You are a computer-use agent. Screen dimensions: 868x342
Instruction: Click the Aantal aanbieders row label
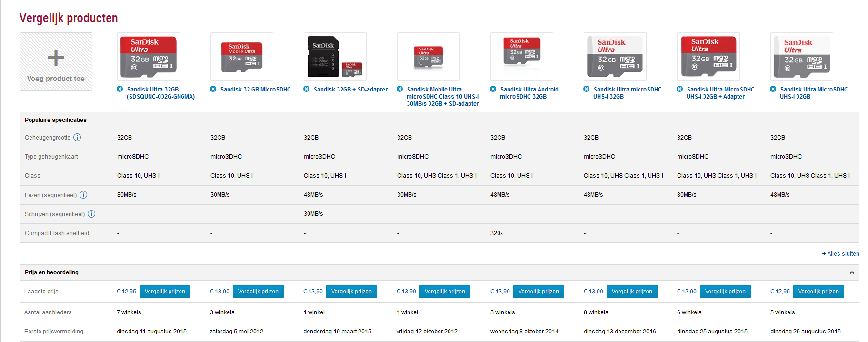pos(48,312)
